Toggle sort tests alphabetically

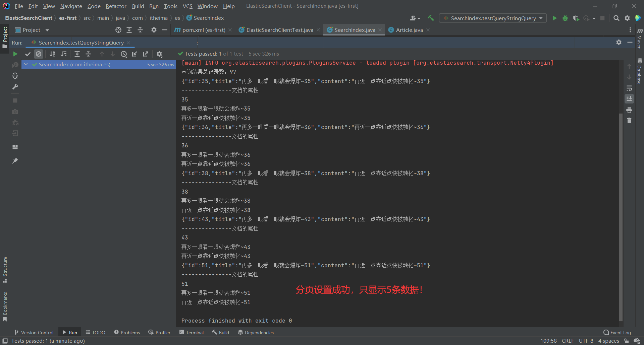[x=52, y=54]
